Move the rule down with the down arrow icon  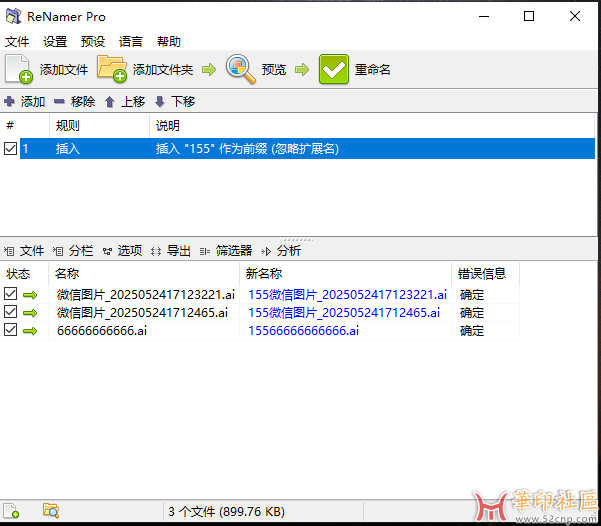click(x=160, y=102)
